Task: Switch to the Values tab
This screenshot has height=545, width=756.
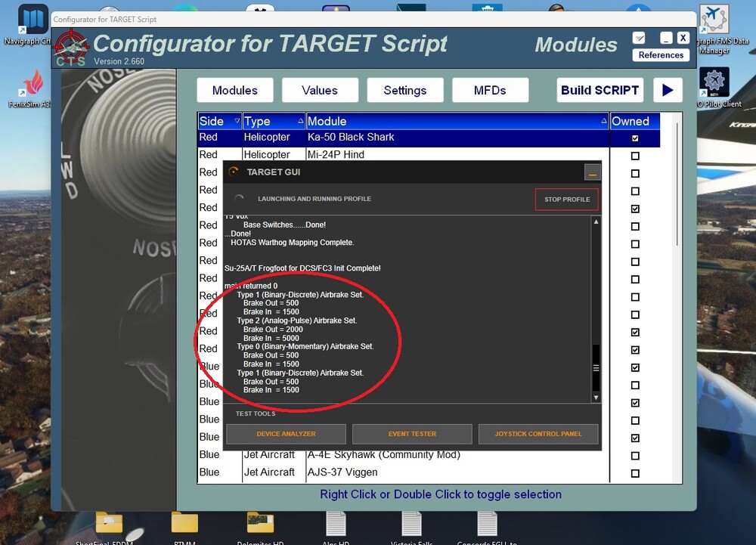Action: [320, 90]
